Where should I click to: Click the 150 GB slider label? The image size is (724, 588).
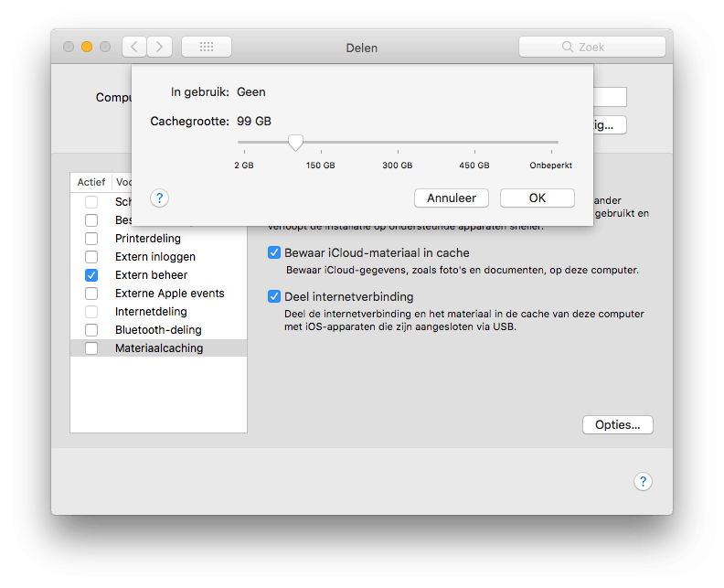tap(321, 166)
